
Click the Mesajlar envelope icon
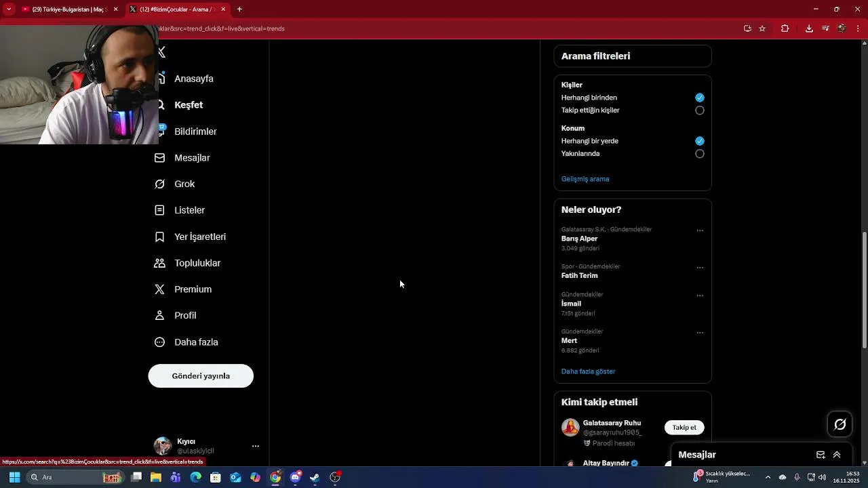(160, 158)
